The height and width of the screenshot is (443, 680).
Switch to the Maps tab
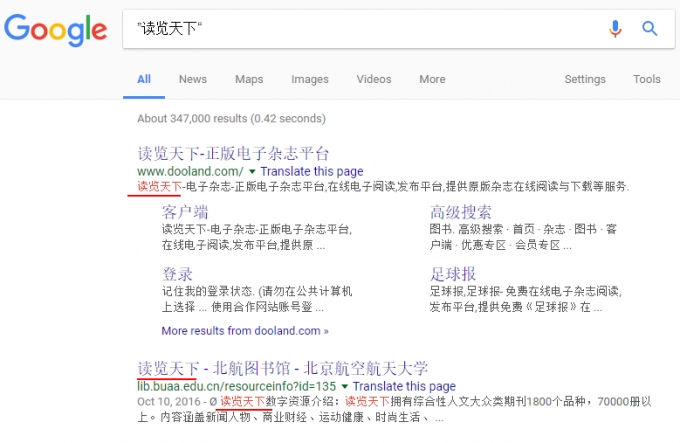click(249, 79)
